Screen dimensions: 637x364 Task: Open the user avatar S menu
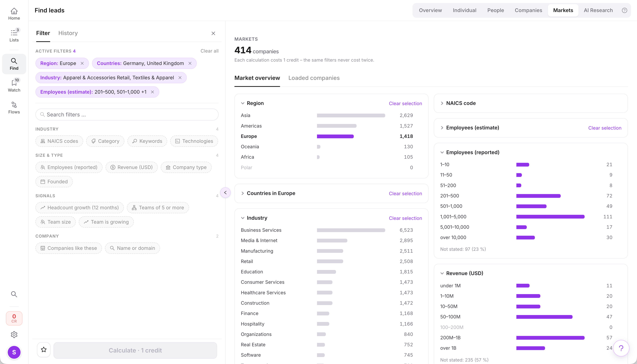[x=14, y=352]
